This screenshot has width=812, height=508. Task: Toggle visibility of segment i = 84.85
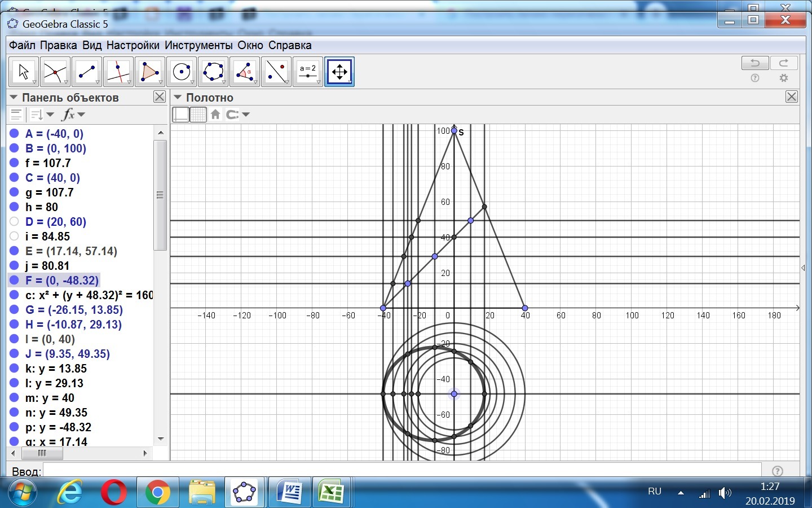click(x=14, y=237)
